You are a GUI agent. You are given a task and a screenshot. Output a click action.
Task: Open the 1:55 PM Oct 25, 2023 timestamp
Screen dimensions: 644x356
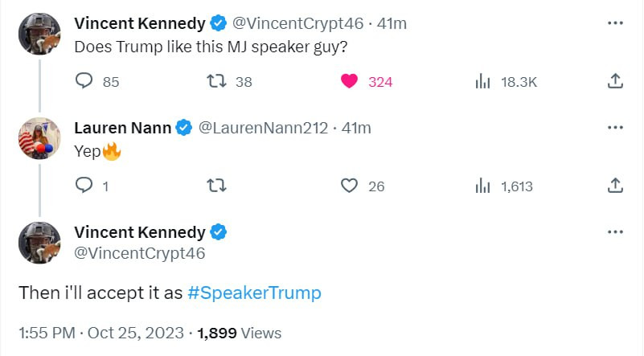coord(101,333)
